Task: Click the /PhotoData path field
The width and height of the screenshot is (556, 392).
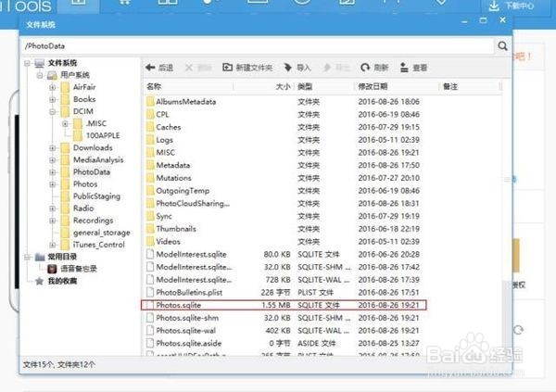Action: 258,45
